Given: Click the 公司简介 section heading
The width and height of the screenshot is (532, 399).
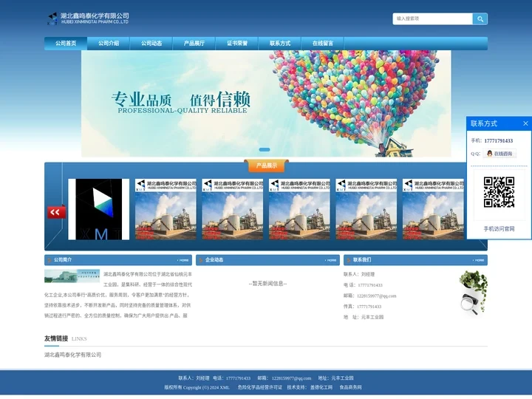Looking at the screenshot, I should click(x=63, y=260).
